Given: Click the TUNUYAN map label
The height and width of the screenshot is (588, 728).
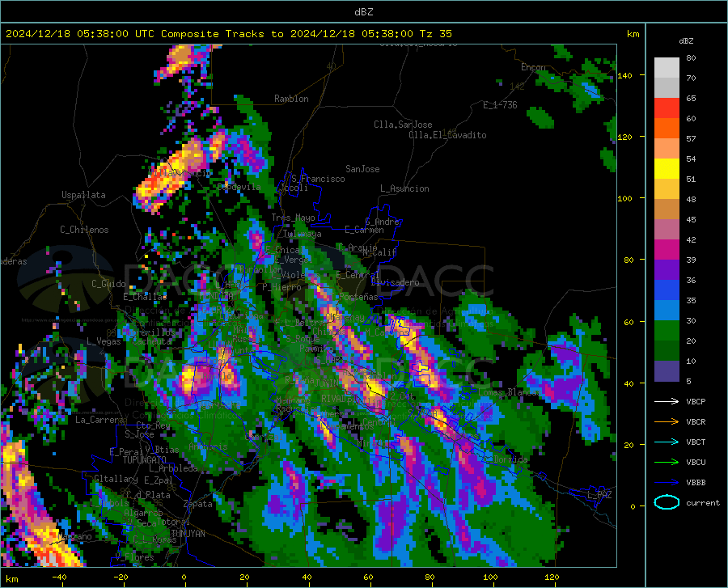Looking at the screenshot, I should (188, 533).
